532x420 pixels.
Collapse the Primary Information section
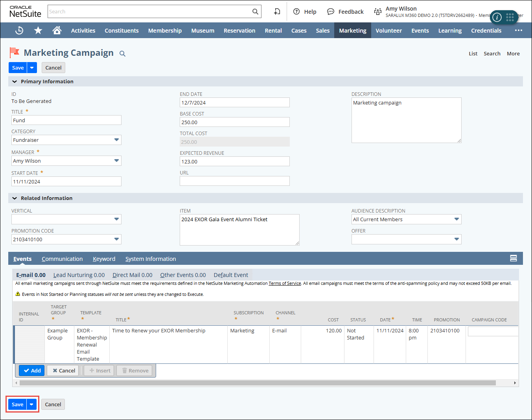click(15, 82)
